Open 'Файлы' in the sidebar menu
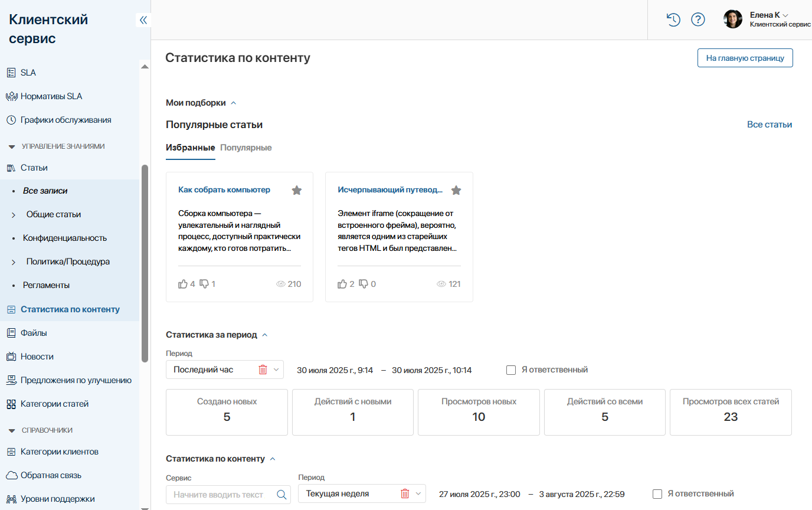Screen dimensions: 812x510 pos(34,333)
